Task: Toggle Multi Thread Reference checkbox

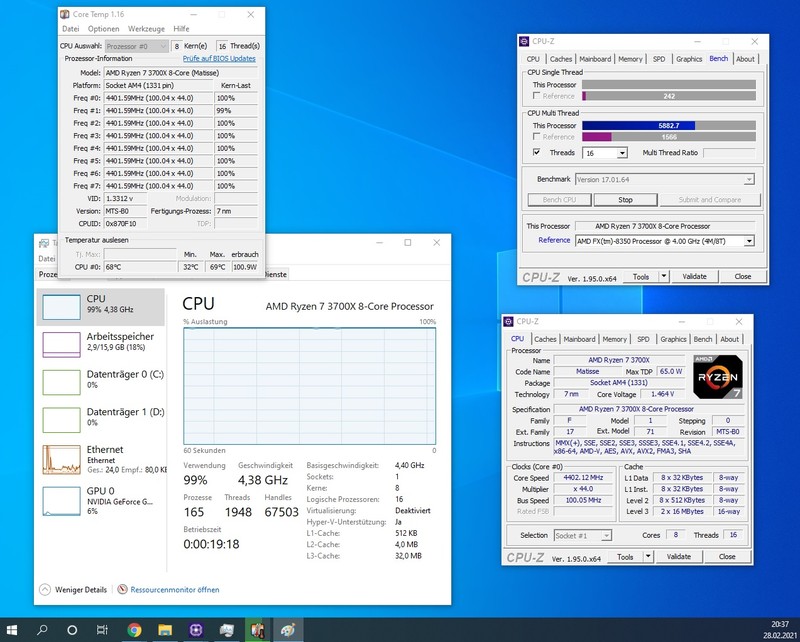Action: click(538, 136)
